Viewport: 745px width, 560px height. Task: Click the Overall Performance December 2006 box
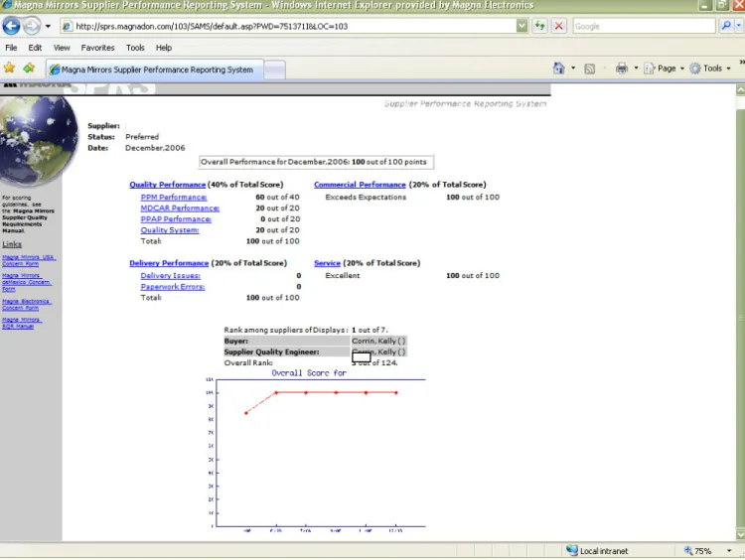316,162
